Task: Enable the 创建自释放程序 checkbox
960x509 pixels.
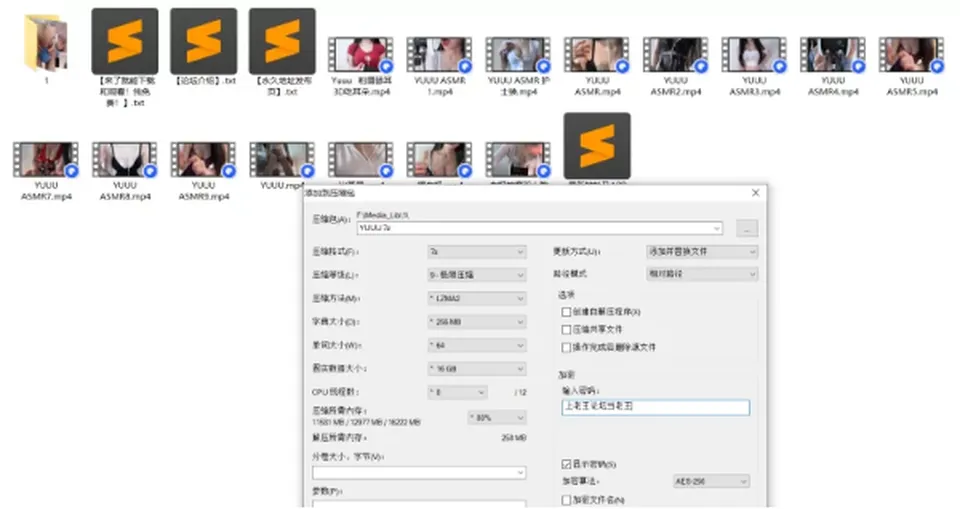Action: tap(566, 312)
